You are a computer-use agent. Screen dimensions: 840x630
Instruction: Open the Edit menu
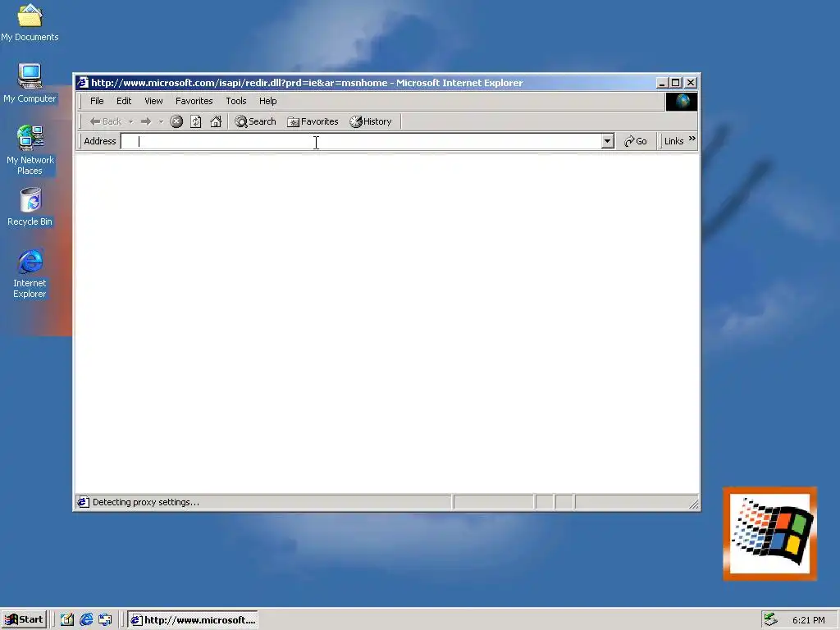pos(124,101)
